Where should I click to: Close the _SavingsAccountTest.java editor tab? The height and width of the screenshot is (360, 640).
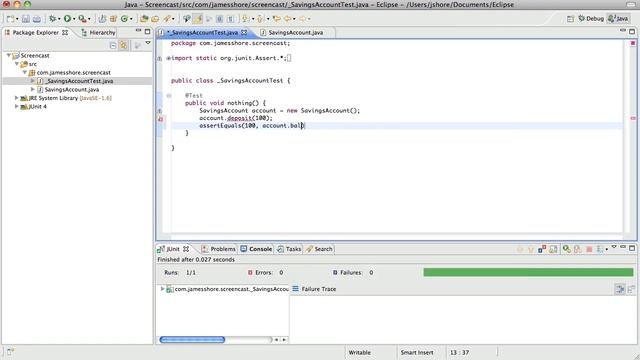(x=244, y=32)
